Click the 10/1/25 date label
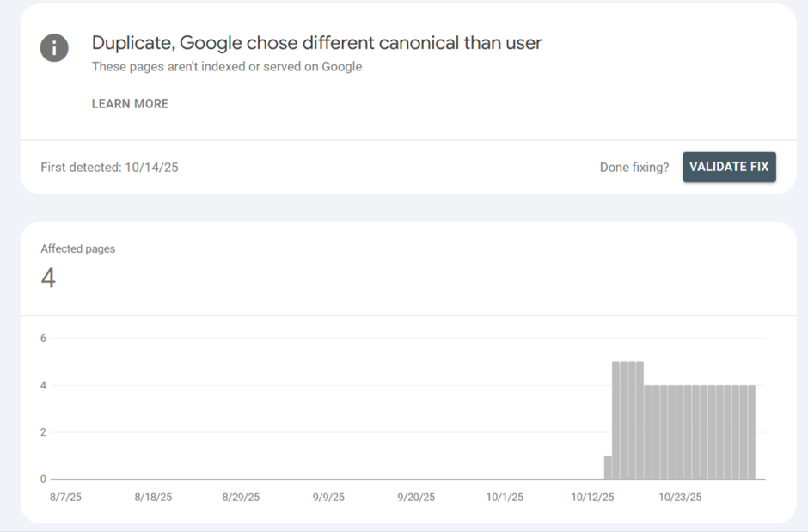This screenshot has width=808, height=532. [x=505, y=498]
